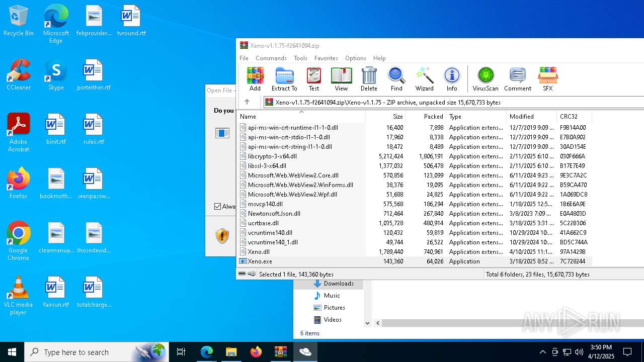Go up one folder level arrow
Screen dimensions: 644x362
coord(247,102)
